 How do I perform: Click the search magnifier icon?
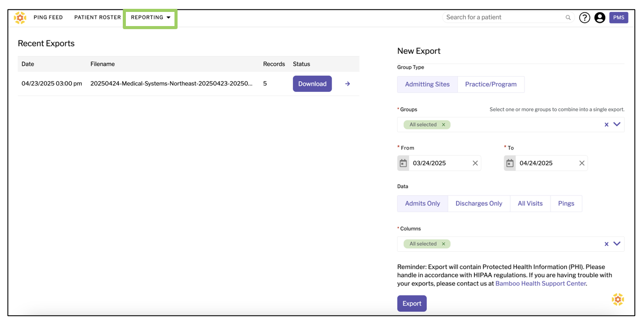(568, 18)
